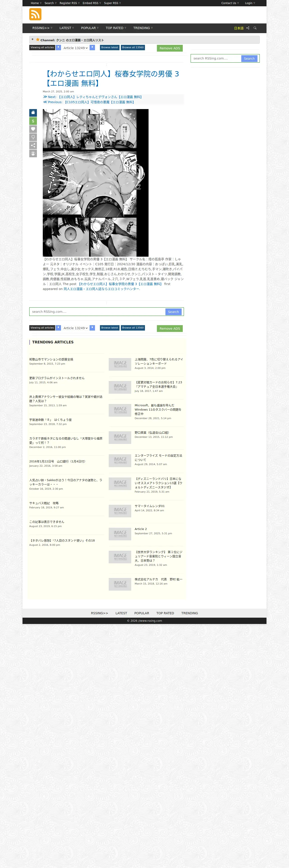
Task: Open trending article サキュバス戦記 攻略
Action: click(44, 503)
